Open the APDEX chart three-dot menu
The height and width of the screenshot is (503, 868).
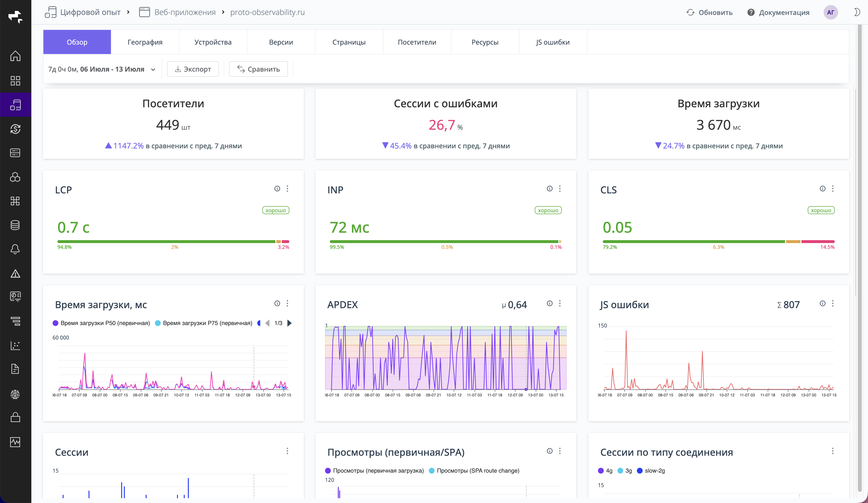click(560, 303)
